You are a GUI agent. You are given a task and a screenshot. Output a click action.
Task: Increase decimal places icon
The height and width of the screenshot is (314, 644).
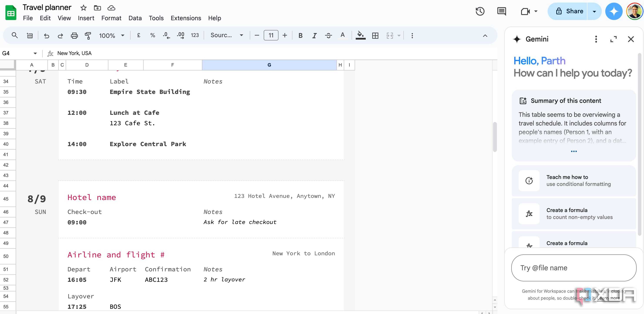coord(181,35)
